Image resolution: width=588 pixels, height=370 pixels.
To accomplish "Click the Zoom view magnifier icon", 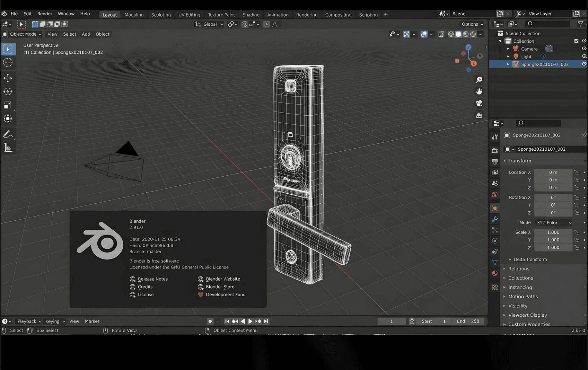I will pos(479,80).
